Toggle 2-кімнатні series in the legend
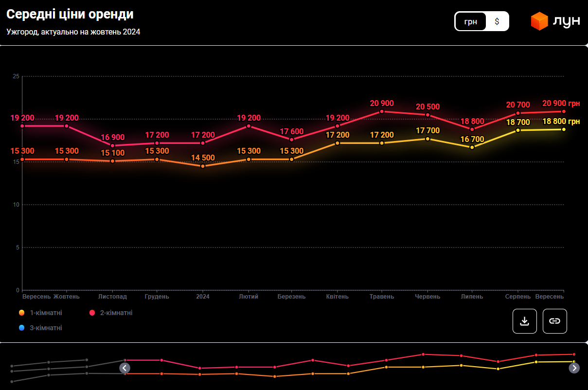 [116, 313]
